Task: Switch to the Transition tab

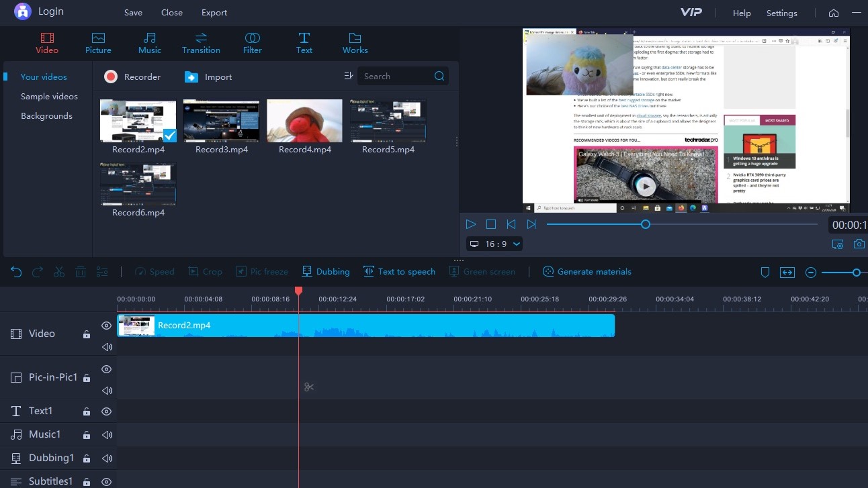Action: [201, 43]
